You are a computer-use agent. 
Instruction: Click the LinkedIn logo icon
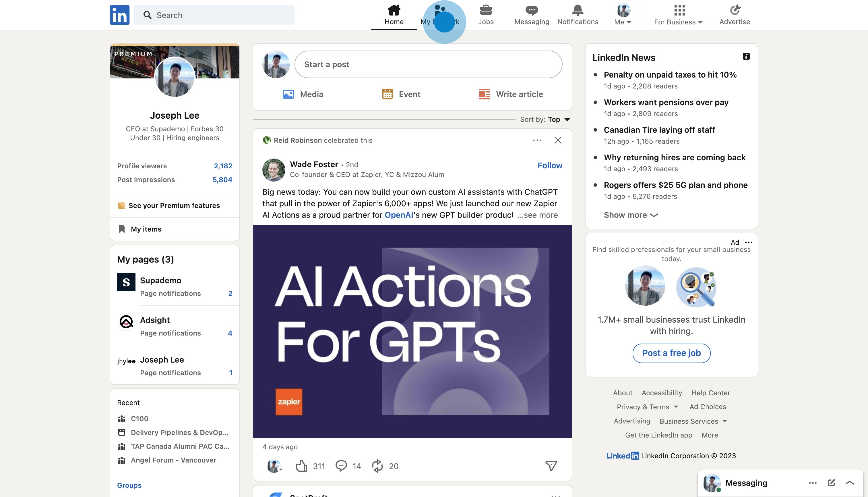click(119, 15)
